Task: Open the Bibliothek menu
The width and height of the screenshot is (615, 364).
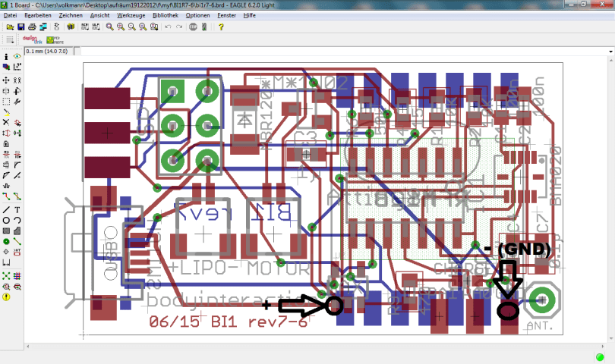Action: click(166, 15)
